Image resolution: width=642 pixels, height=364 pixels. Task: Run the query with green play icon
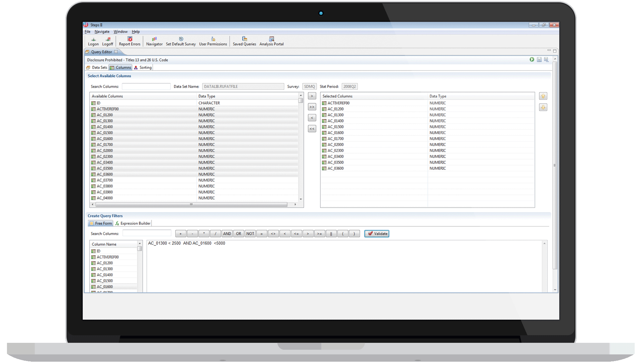532,60
